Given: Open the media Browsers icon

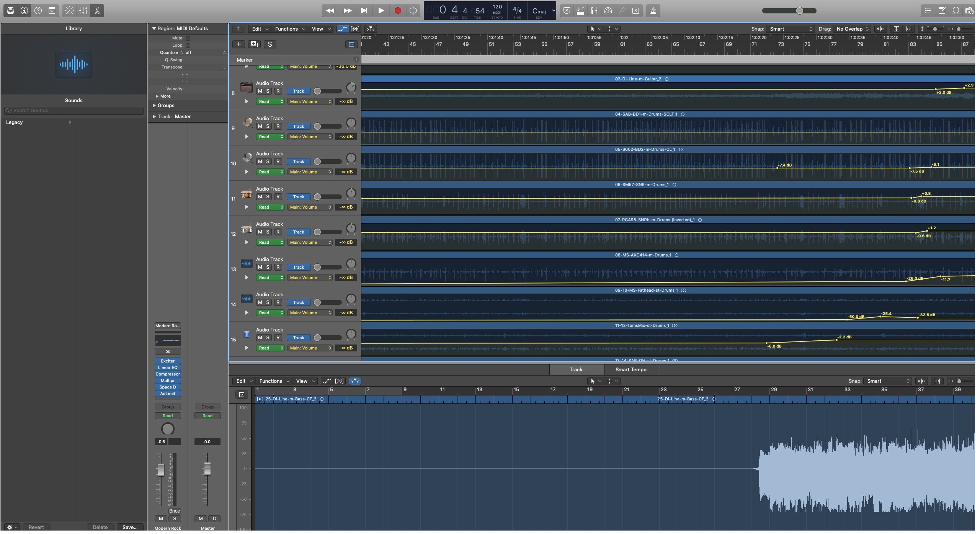Looking at the screenshot, I should 969,11.
